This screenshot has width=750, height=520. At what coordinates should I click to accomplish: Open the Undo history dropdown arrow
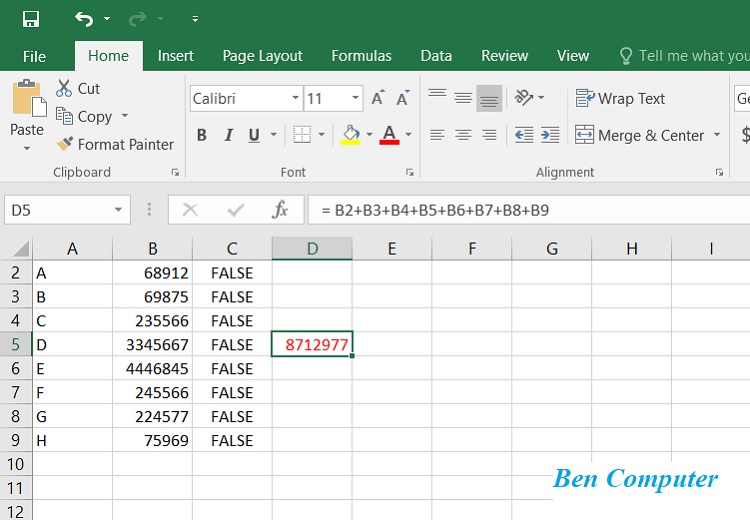(x=107, y=19)
